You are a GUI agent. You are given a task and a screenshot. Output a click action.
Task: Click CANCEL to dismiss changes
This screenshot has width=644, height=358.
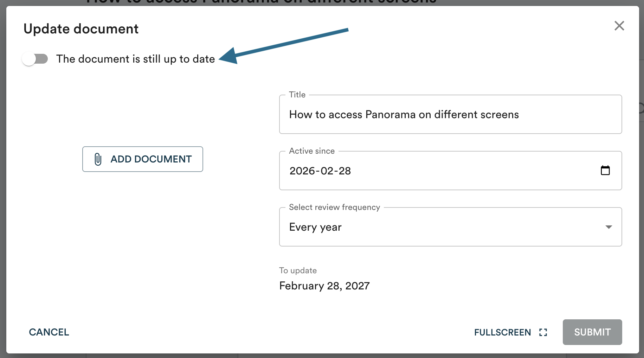(49, 332)
